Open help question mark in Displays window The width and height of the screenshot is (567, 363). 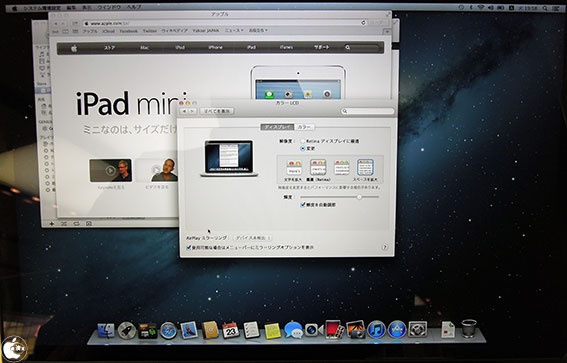[x=385, y=247]
